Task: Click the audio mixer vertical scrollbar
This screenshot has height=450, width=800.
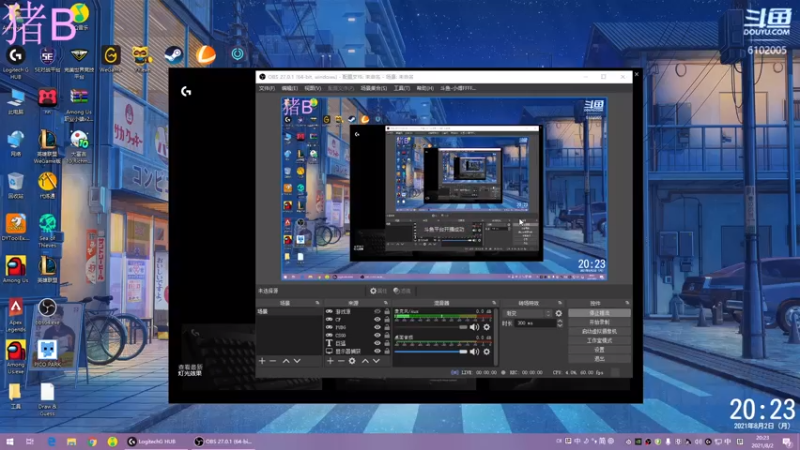Action: pyautogui.click(x=495, y=337)
